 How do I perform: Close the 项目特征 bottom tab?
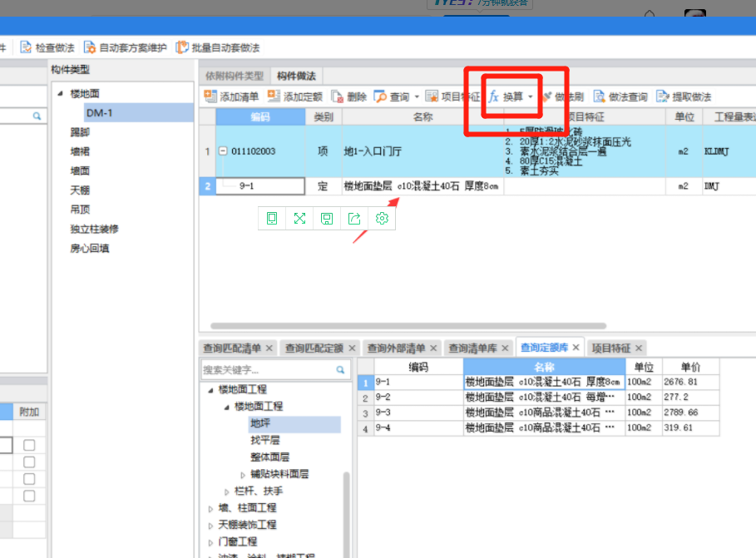(x=639, y=348)
